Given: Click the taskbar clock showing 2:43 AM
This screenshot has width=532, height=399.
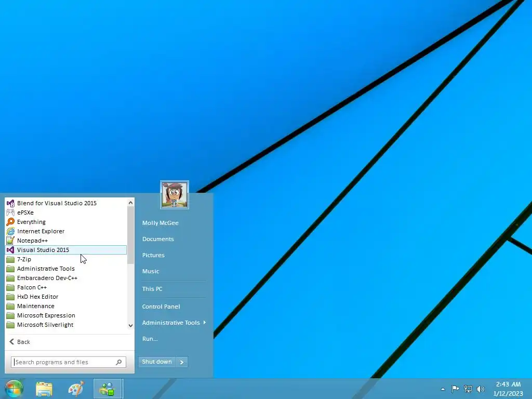Looking at the screenshot, I should (508, 389).
